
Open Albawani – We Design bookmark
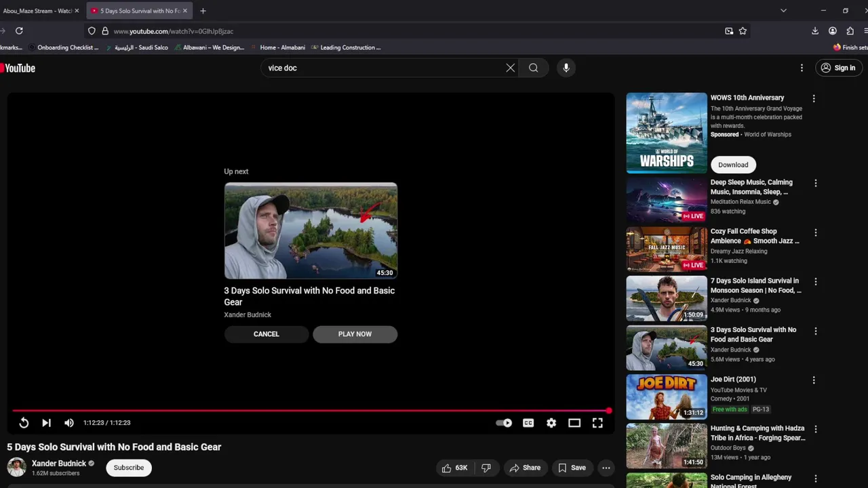(209, 47)
